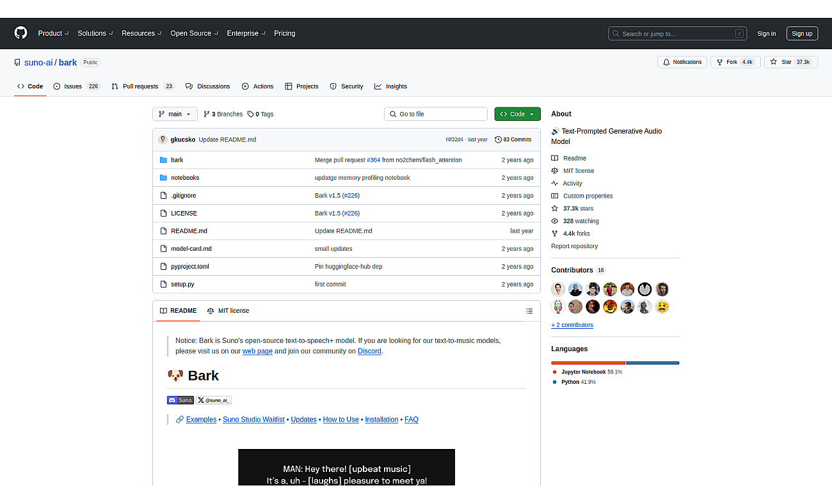
Task: Select the MIT license tab
Action: (x=228, y=311)
